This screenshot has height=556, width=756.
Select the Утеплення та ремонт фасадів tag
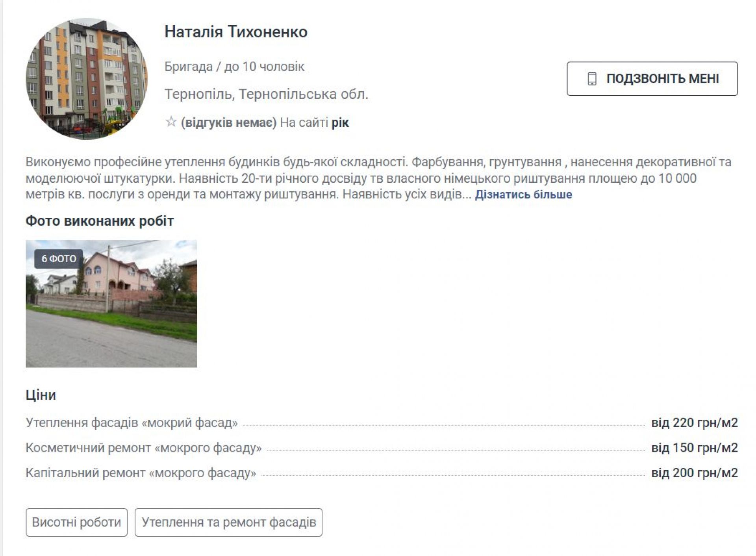(228, 522)
